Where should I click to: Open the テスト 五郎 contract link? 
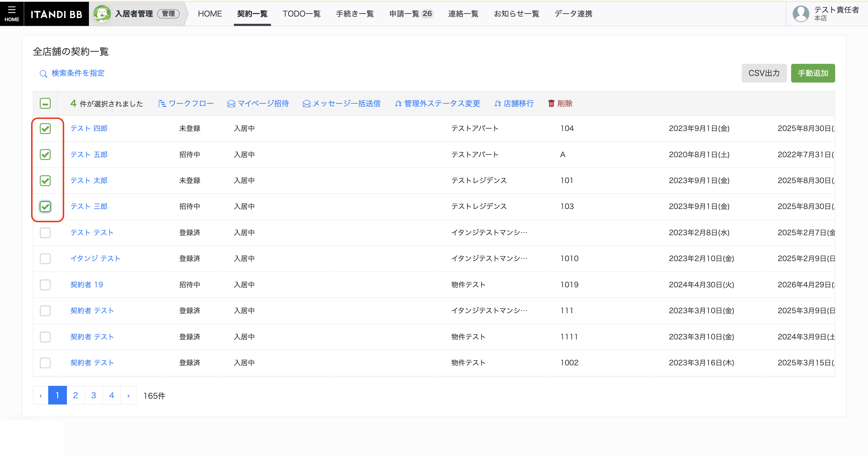click(x=89, y=155)
